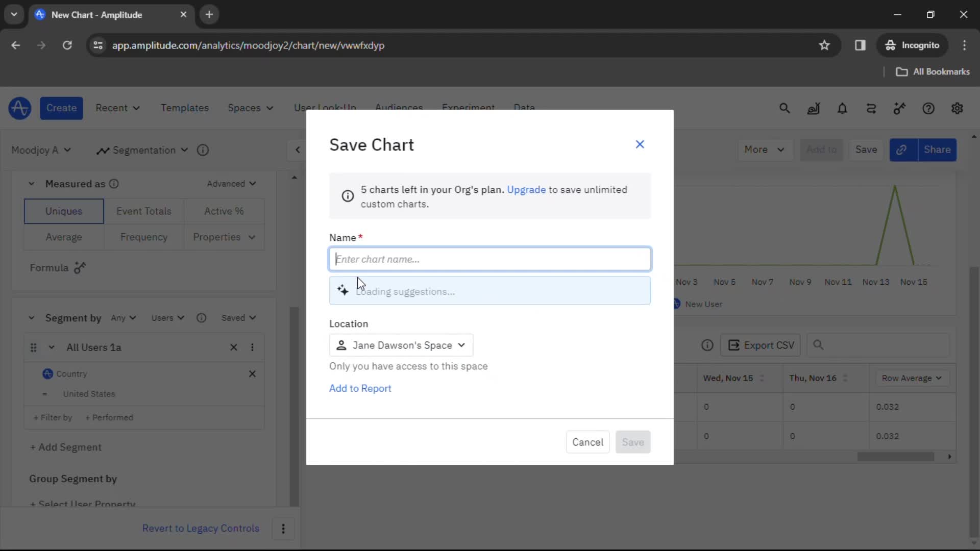
Task: Click the Data menu item
Action: point(525,108)
